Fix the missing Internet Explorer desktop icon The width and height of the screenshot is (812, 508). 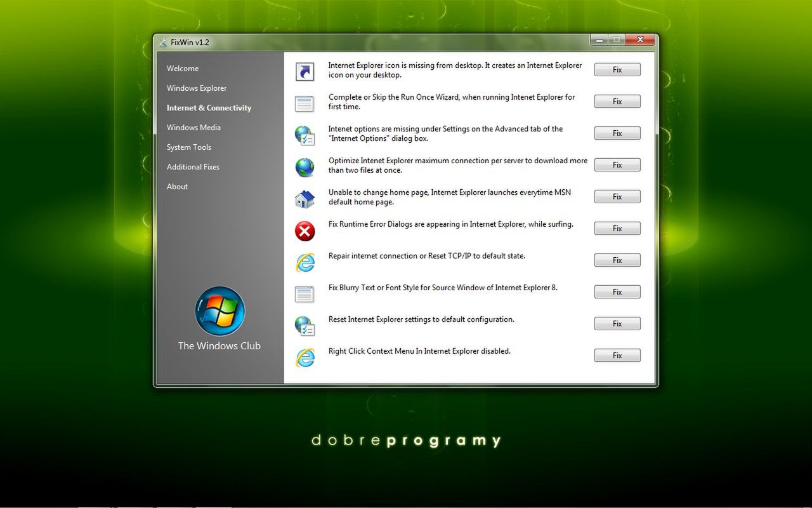click(617, 70)
